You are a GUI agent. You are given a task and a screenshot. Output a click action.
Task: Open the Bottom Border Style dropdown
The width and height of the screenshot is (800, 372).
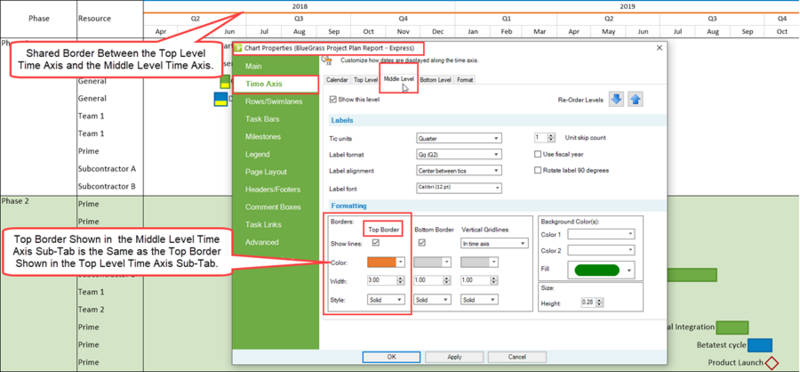tap(432, 300)
